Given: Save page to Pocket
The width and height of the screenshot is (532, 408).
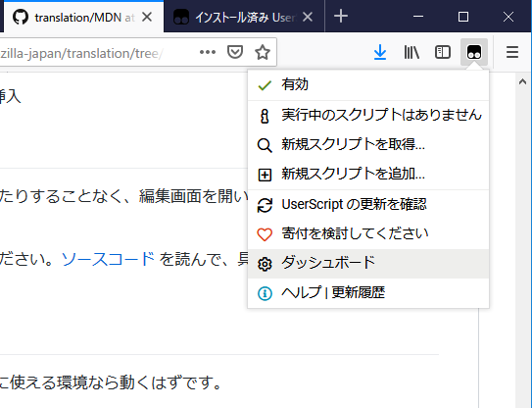Looking at the screenshot, I should point(235,52).
